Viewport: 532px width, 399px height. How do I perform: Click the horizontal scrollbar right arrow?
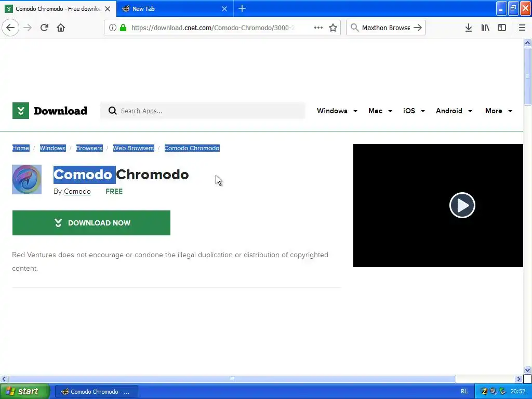coord(518,379)
